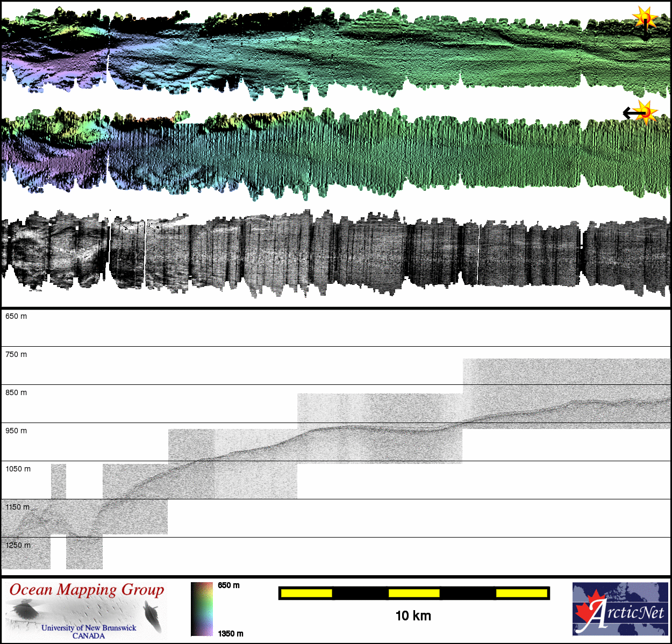Click the University of New Brunswick text
This screenshot has height=644, width=672.
(89, 627)
